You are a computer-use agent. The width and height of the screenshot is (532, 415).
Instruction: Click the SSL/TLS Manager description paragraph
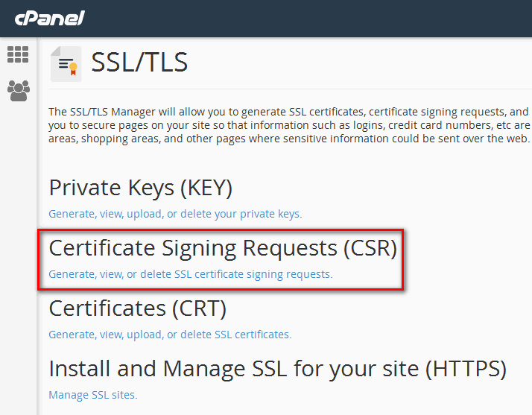tap(289, 125)
